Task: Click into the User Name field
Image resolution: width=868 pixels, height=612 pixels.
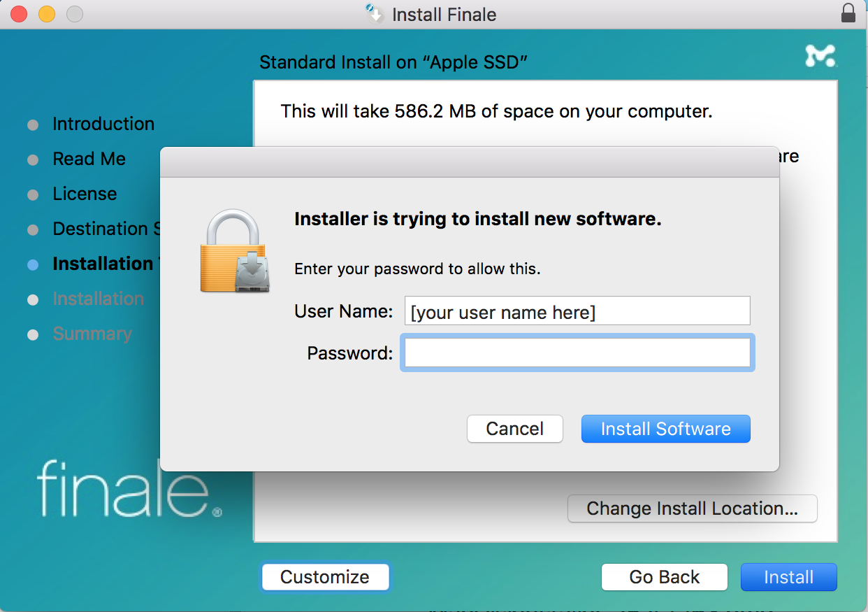Action: click(577, 311)
